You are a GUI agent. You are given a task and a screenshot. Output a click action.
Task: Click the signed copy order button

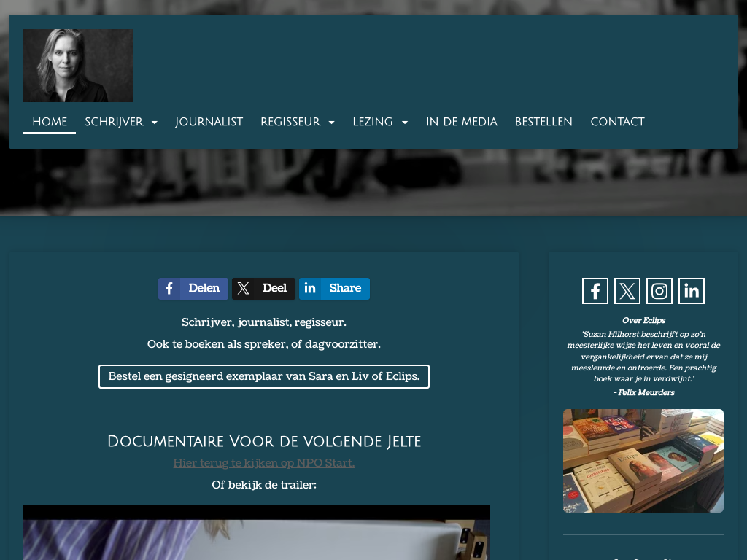tap(264, 377)
